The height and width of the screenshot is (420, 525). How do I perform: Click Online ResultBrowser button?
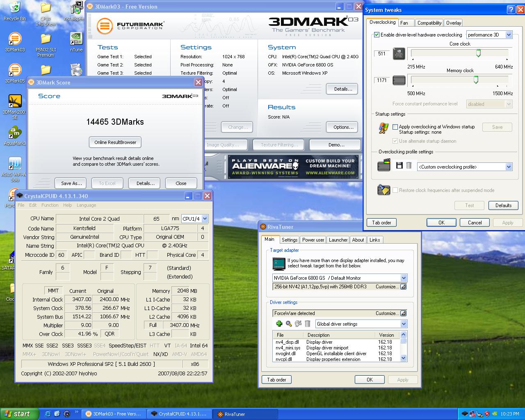(x=115, y=142)
